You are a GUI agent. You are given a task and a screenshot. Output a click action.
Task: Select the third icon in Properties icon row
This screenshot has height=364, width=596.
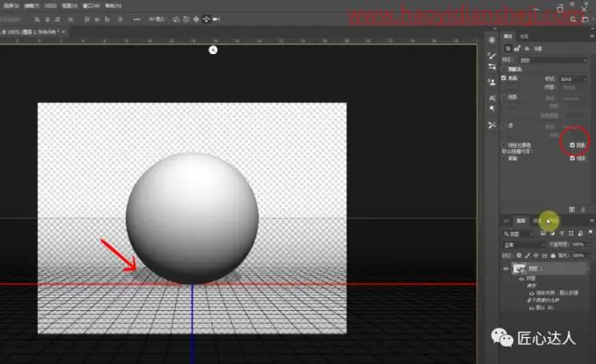pyautogui.click(x=527, y=49)
